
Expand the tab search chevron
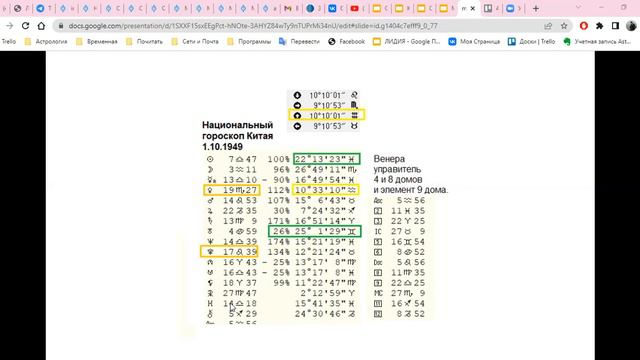pyautogui.click(x=578, y=8)
